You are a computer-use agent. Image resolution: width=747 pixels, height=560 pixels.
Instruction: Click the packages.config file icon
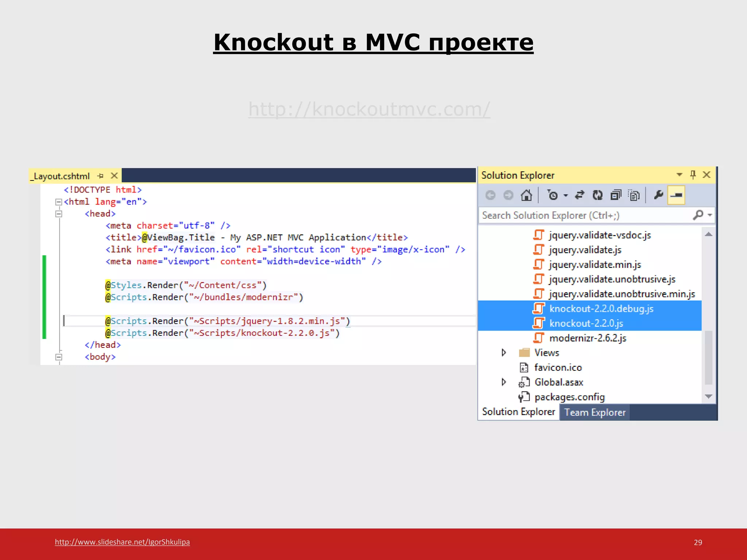524,397
